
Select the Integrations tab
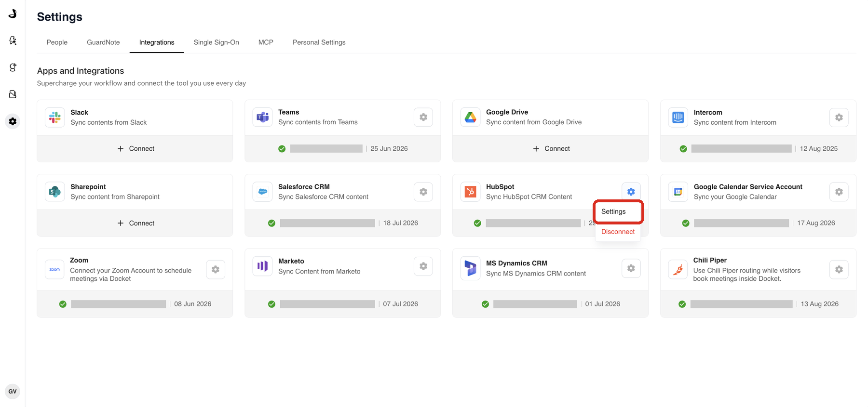pyautogui.click(x=157, y=42)
